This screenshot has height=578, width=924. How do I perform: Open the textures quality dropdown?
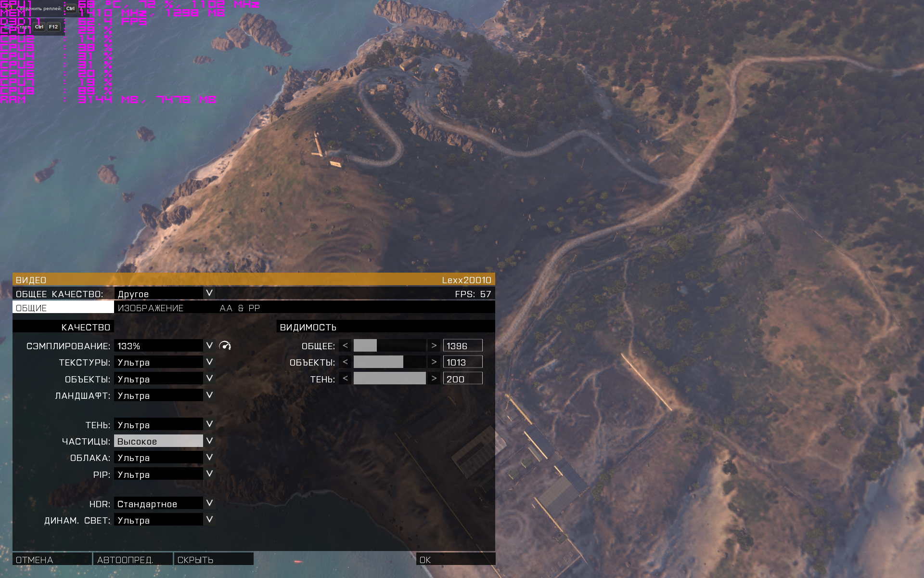pyautogui.click(x=209, y=362)
